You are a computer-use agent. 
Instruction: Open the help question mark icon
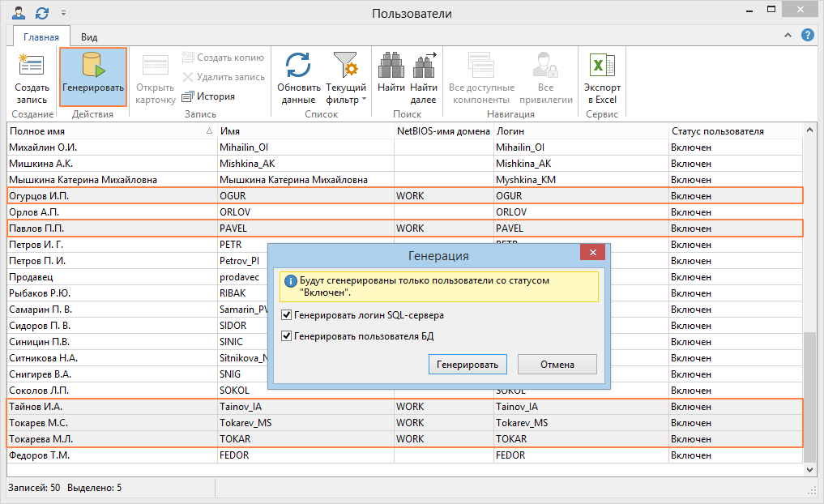pos(807,36)
